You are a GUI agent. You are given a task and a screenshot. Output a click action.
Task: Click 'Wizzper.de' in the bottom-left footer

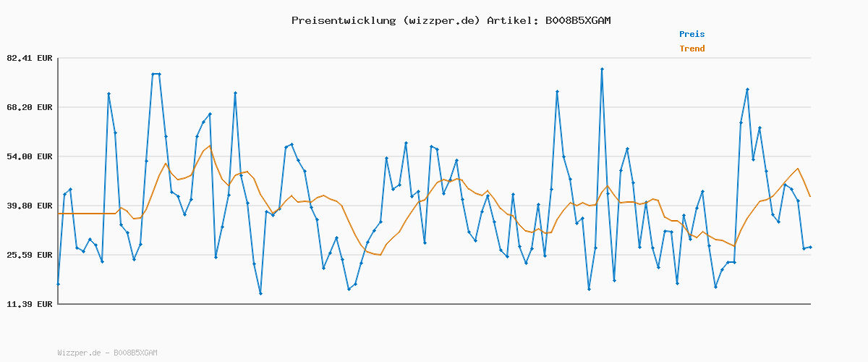click(79, 353)
